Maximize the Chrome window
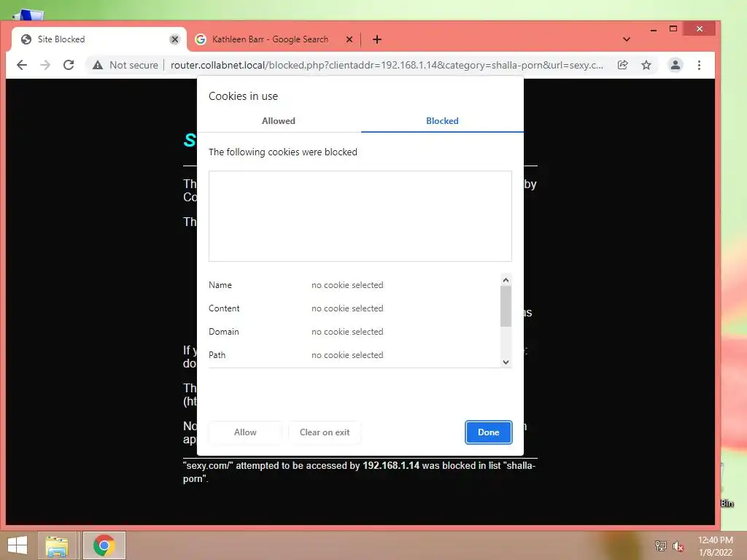Viewport: 747px width, 560px height. [673, 29]
